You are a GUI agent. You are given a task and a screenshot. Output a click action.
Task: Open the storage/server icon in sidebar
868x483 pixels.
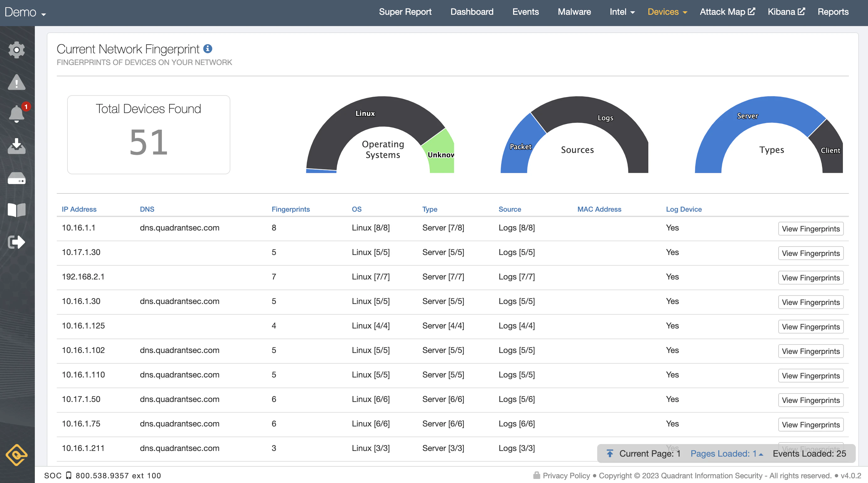coord(17,179)
